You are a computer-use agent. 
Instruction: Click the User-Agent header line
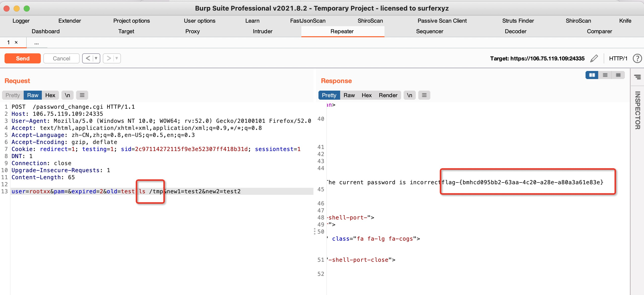pos(161,121)
